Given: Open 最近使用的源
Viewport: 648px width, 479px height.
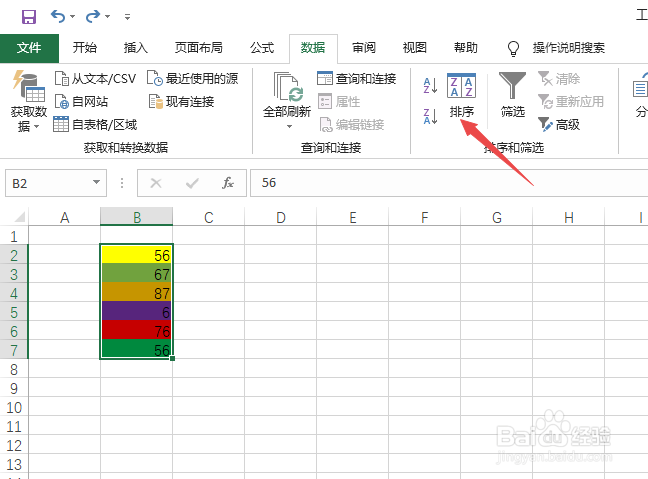Looking at the screenshot, I should [193, 79].
